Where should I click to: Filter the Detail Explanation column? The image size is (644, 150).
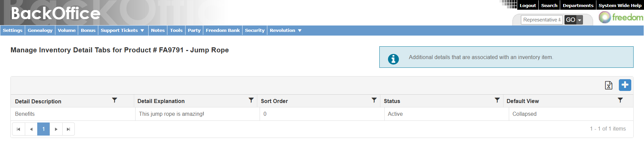tap(251, 100)
